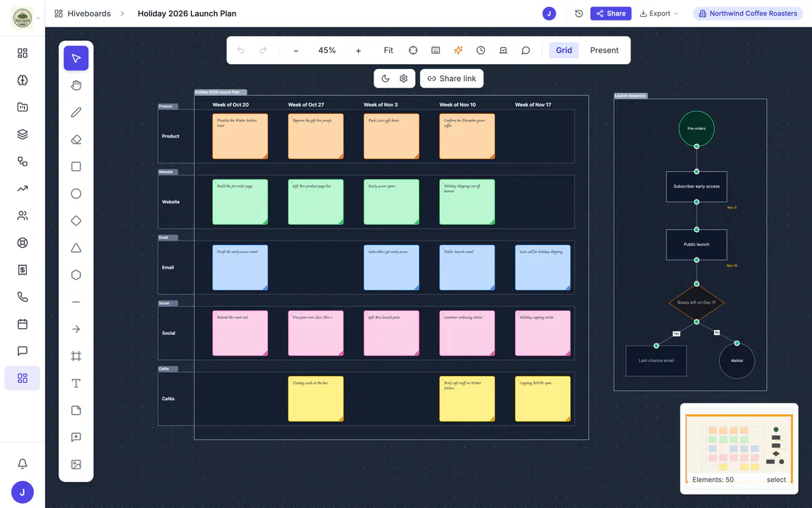The width and height of the screenshot is (812, 508).
Task: Choose the straight line tool
Action: tap(76, 302)
